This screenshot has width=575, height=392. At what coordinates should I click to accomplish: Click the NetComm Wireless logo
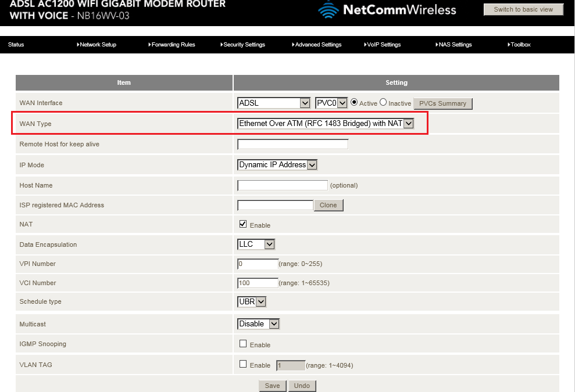click(387, 9)
